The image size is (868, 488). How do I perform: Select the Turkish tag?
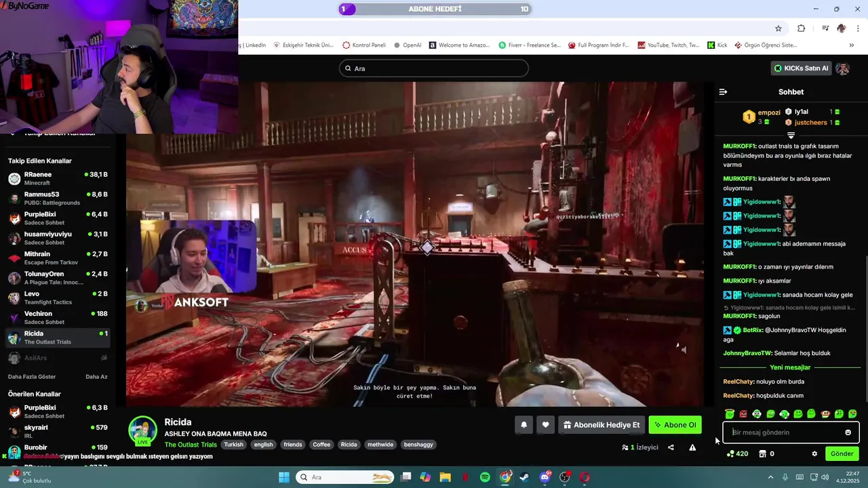[x=233, y=445]
